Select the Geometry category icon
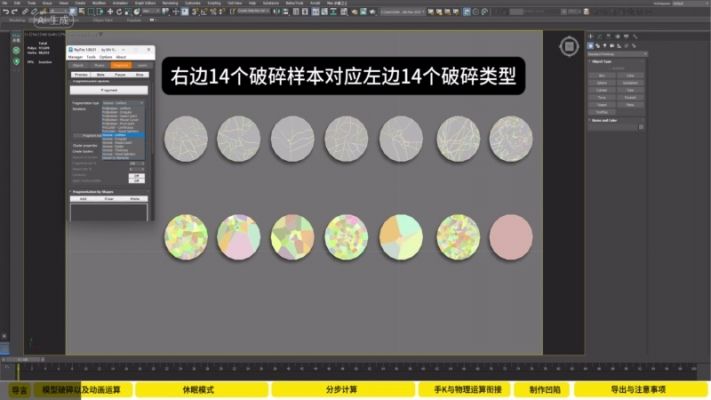Image resolution: width=711 pixels, height=400 pixels. 590,46
